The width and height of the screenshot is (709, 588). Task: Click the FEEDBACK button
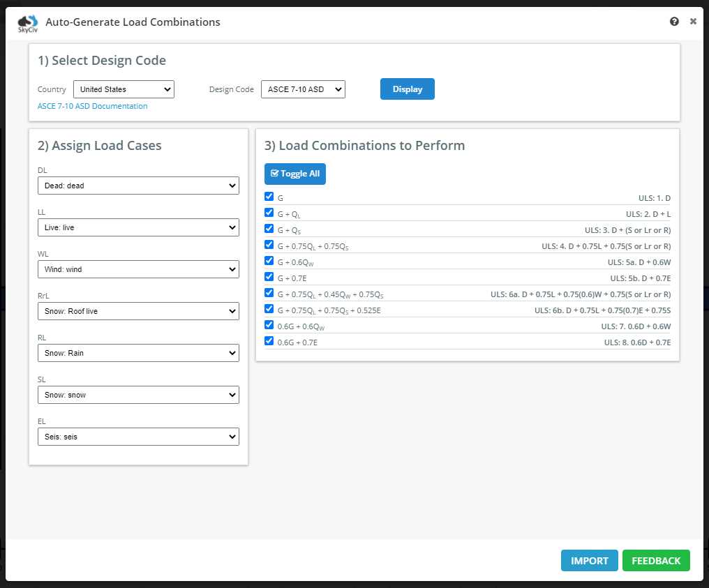655,561
